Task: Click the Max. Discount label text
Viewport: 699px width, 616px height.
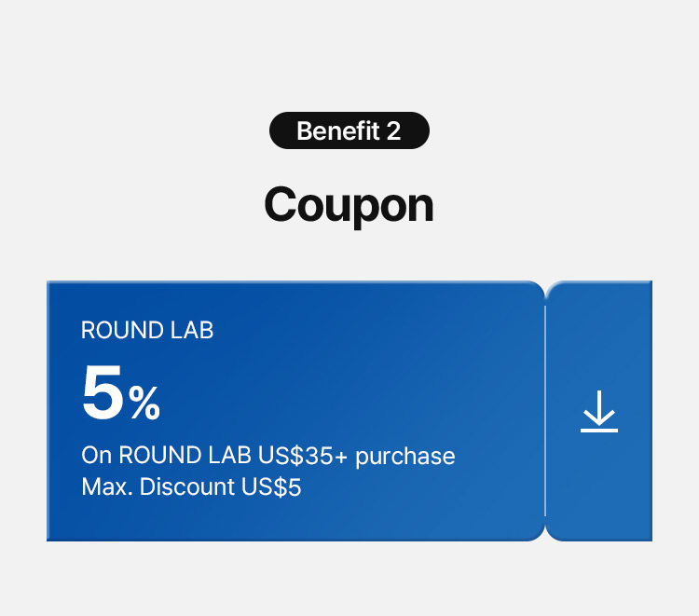Action: 162,486
